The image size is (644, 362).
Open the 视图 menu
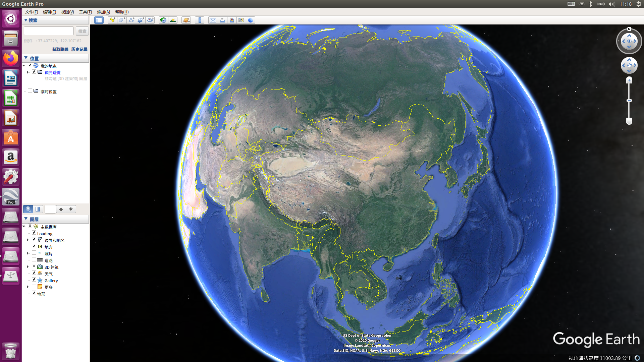pyautogui.click(x=67, y=12)
